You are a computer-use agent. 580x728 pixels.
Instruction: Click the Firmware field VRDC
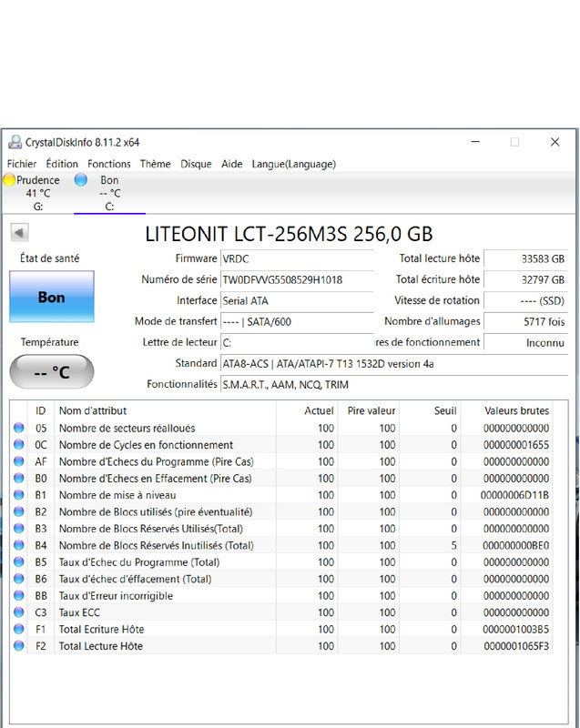[x=297, y=258]
